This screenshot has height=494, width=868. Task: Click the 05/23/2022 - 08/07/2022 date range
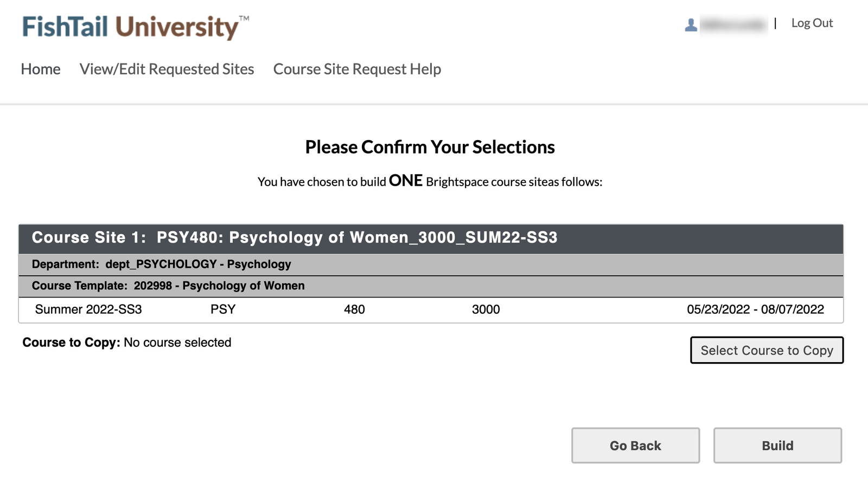[x=755, y=309]
